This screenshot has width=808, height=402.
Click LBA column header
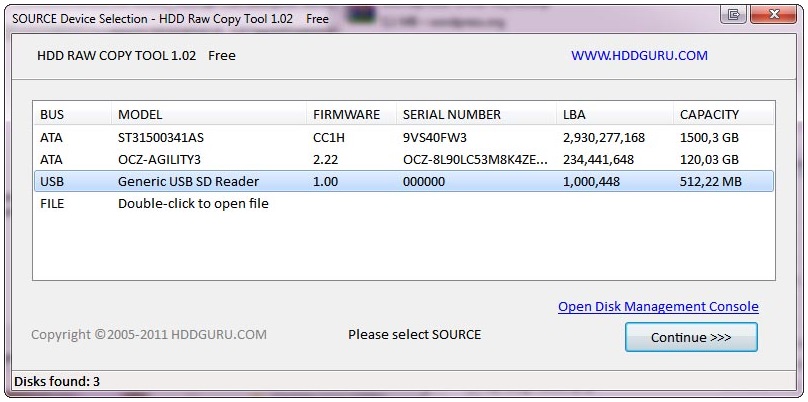615,114
